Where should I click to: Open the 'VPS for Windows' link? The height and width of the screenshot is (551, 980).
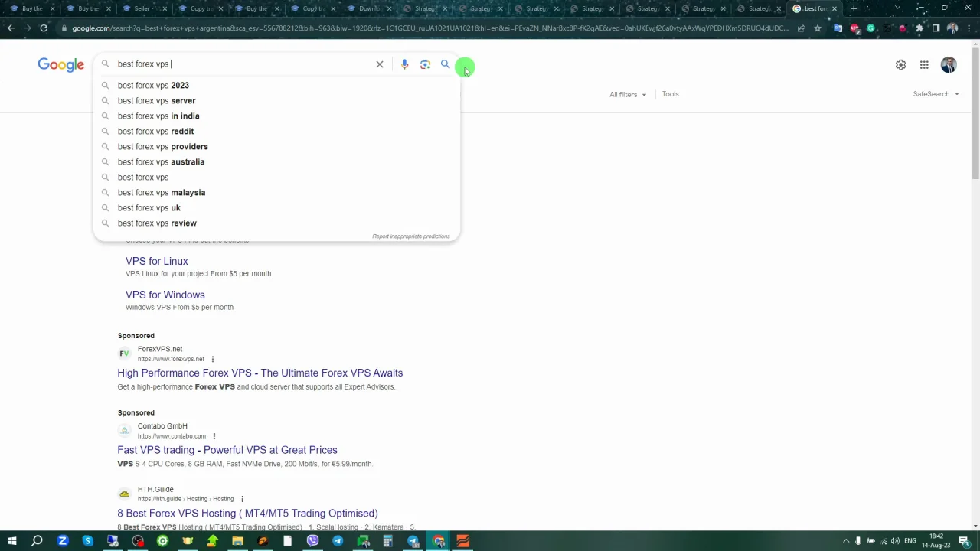click(x=165, y=295)
